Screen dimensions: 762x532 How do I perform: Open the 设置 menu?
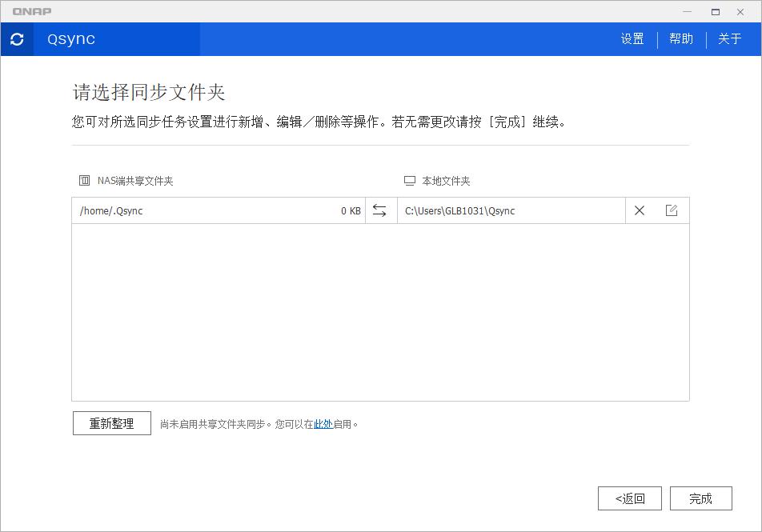point(632,38)
